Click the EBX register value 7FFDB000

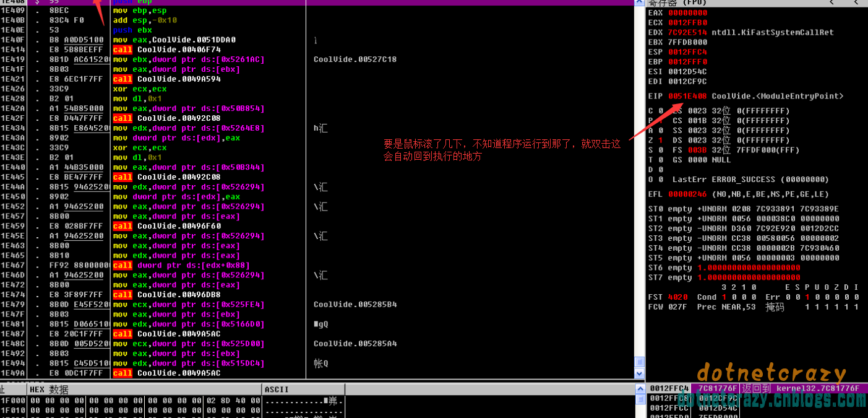pos(688,42)
